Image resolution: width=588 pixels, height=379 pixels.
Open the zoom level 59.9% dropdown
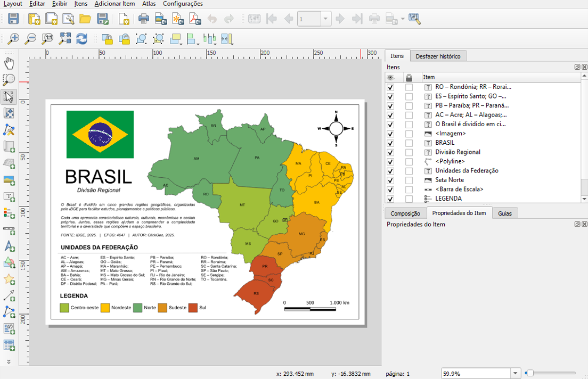[515, 374]
